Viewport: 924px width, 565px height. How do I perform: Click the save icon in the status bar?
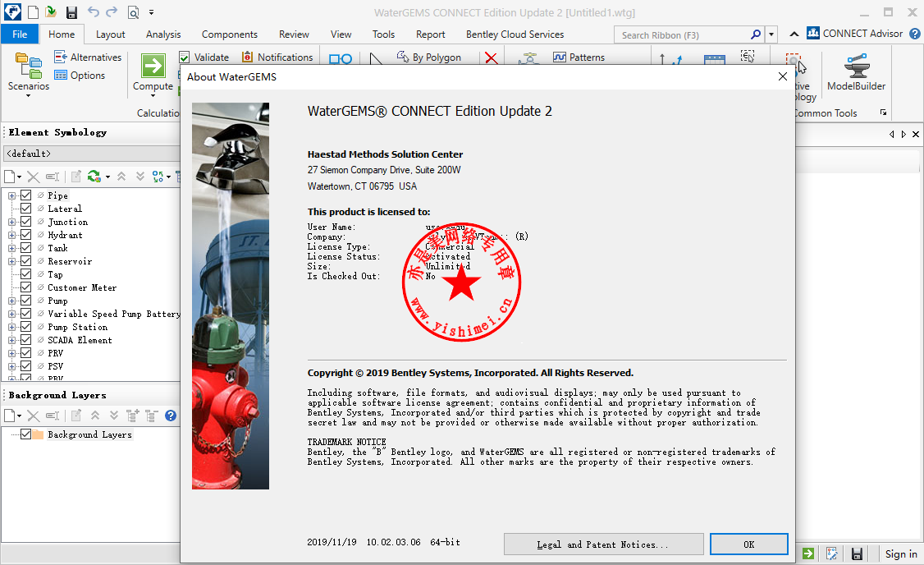857,554
